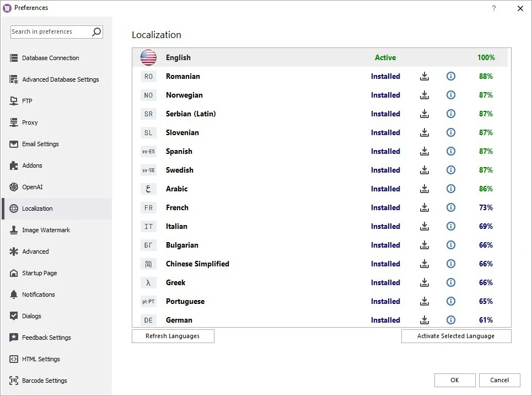Click in the Search in preferences field
Viewport: 532px width, 396px height.
(50, 32)
